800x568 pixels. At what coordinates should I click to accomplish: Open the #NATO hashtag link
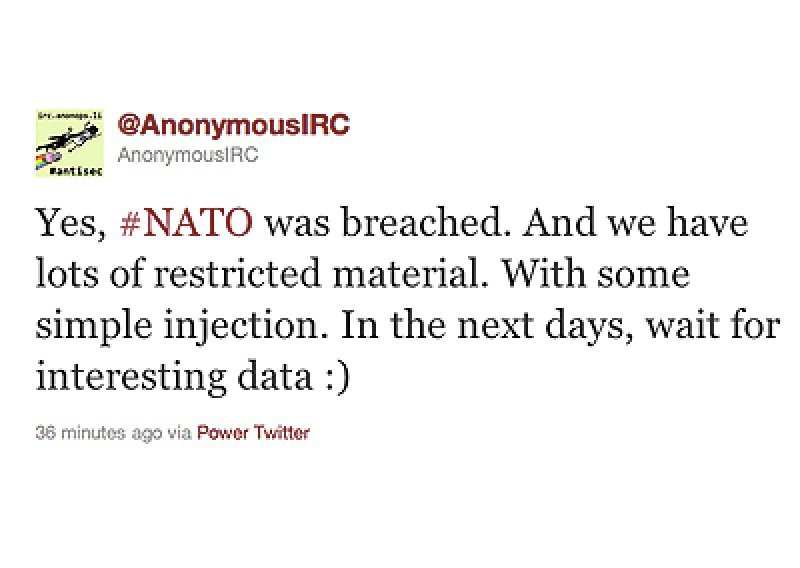pyautogui.click(x=186, y=223)
